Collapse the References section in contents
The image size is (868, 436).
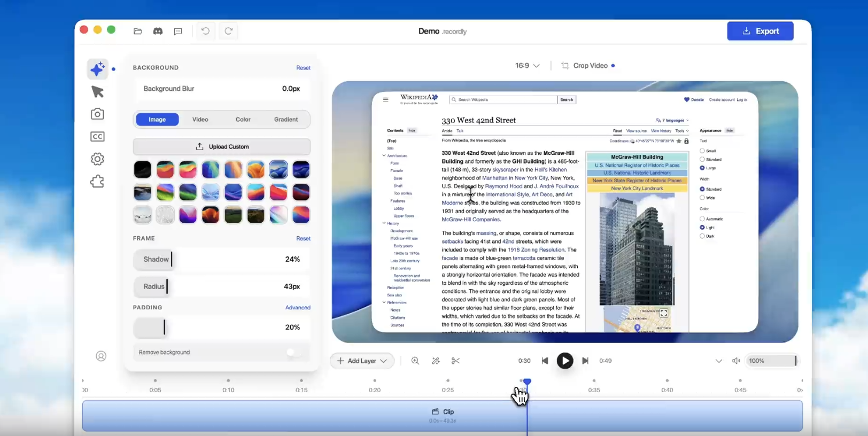pyautogui.click(x=384, y=302)
